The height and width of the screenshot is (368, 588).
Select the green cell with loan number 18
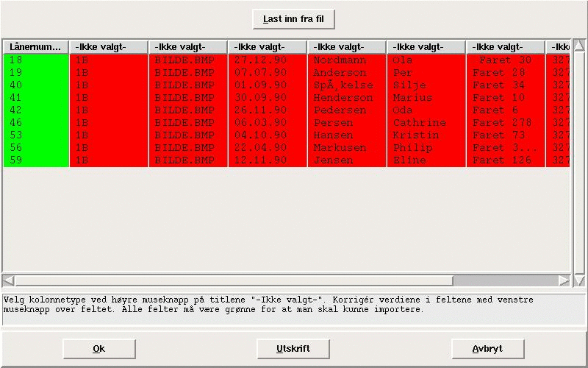36,60
